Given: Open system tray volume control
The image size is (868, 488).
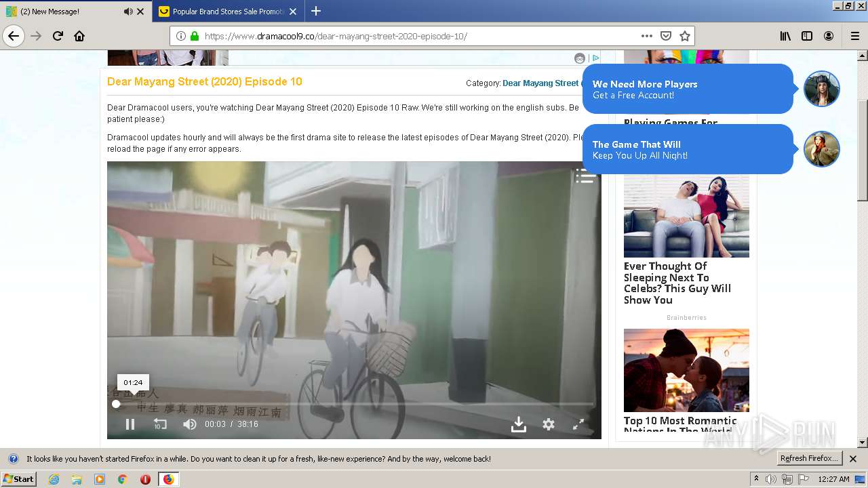Looking at the screenshot, I should [x=771, y=479].
